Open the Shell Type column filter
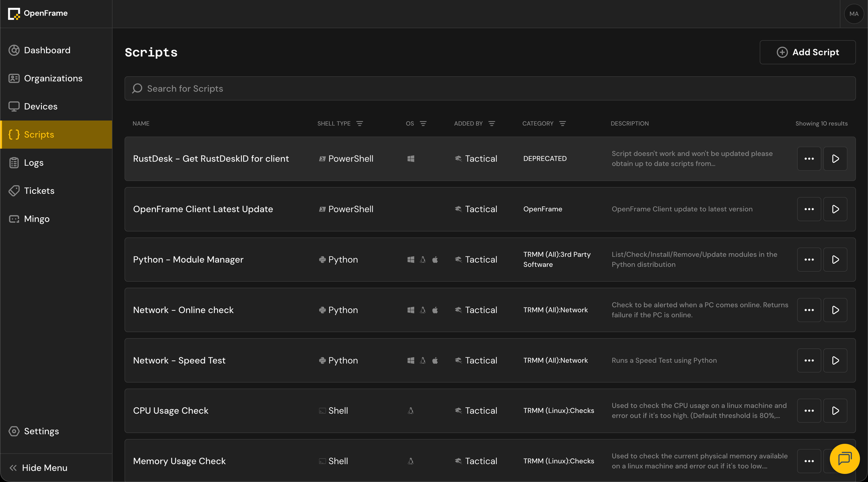 tap(360, 124)
